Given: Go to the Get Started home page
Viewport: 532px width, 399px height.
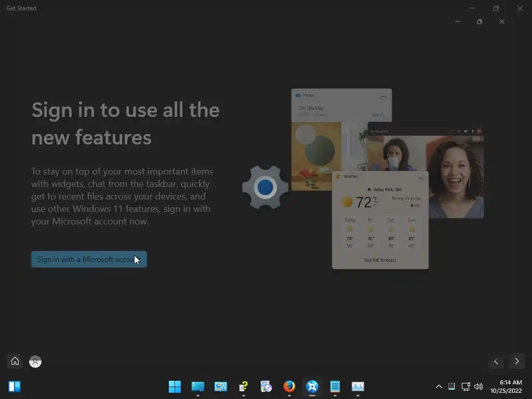Looking at the screenshot, I should click(15, 361).
